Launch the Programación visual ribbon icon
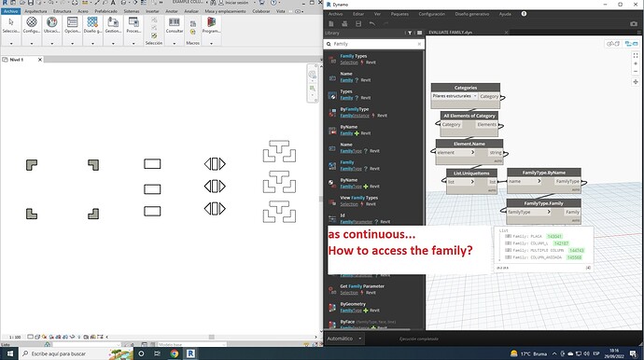This screenshot has height=360, width=644. 211,25
